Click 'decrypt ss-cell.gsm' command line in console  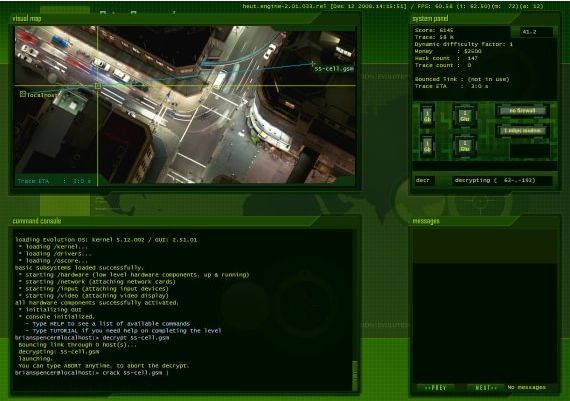click(92, 338)
